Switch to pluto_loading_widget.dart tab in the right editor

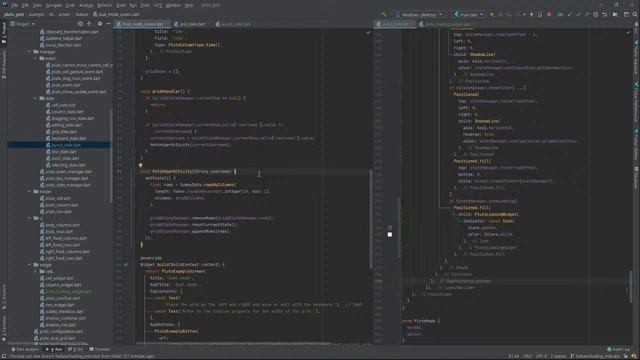tap(448, 24)
